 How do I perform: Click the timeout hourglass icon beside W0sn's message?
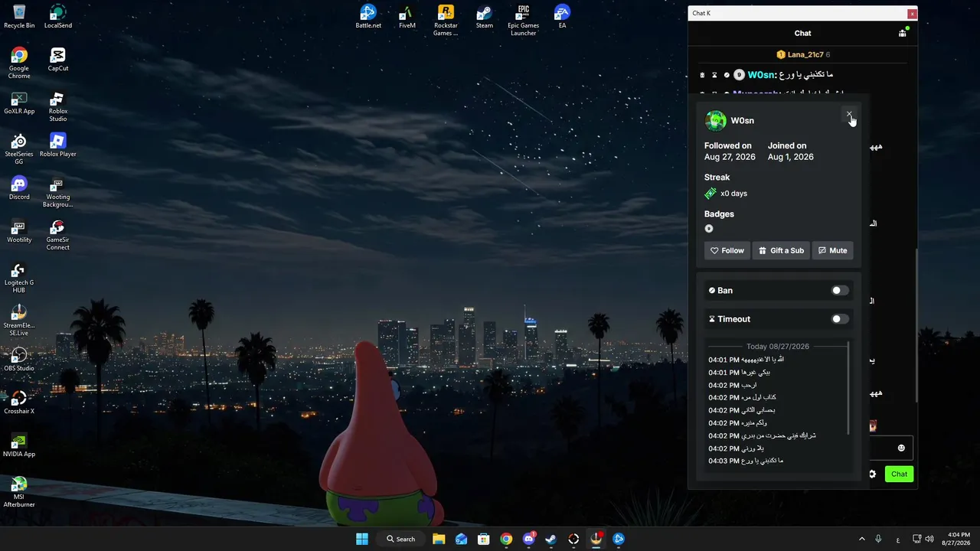714,75
